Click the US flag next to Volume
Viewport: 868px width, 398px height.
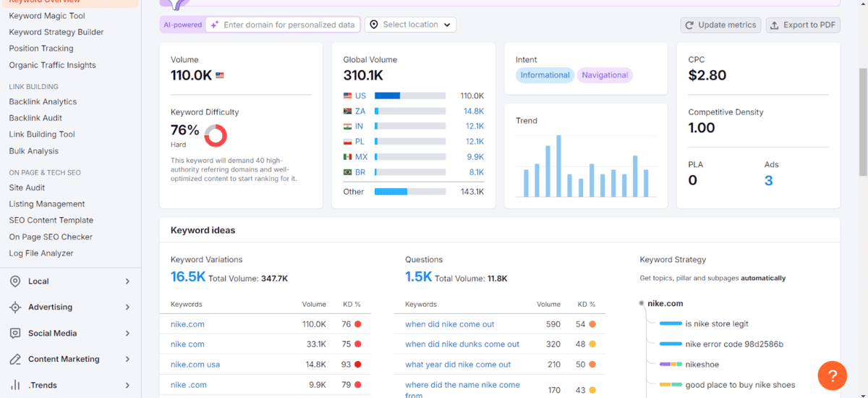220,75
